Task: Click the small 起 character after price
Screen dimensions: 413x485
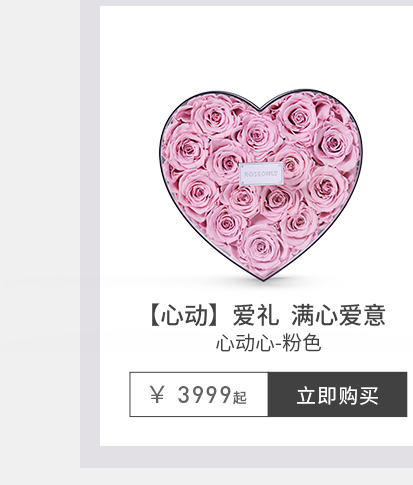Action: point(240,398)
